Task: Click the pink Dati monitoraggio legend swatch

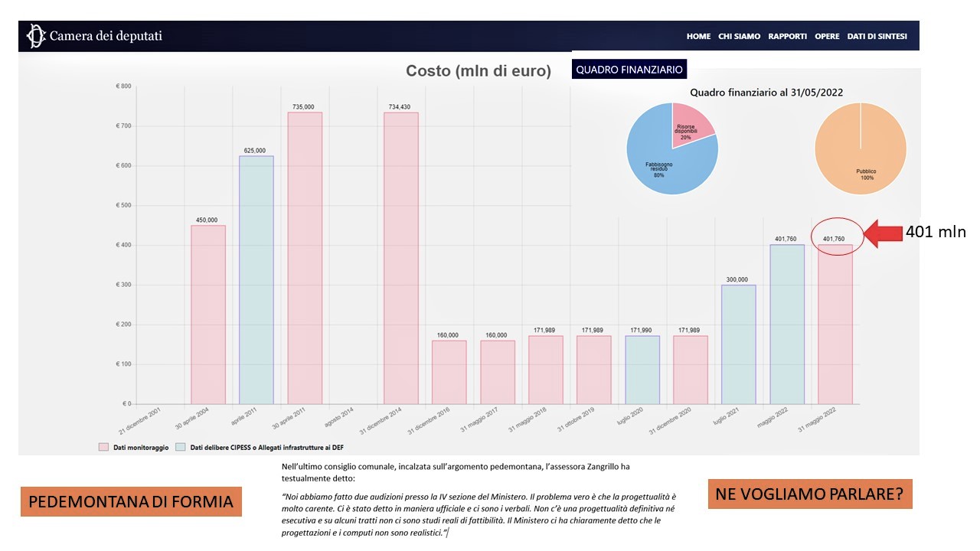Action: [103, 447]
